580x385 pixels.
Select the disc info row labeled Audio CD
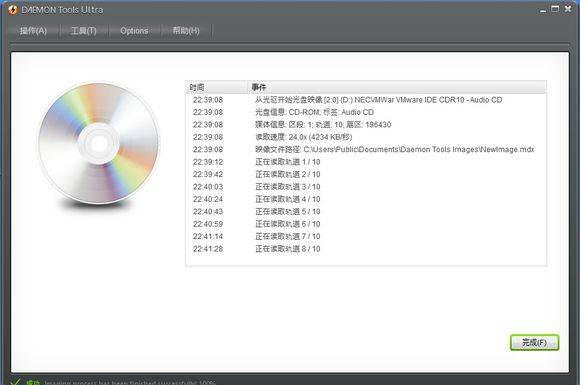pos(366,112)
